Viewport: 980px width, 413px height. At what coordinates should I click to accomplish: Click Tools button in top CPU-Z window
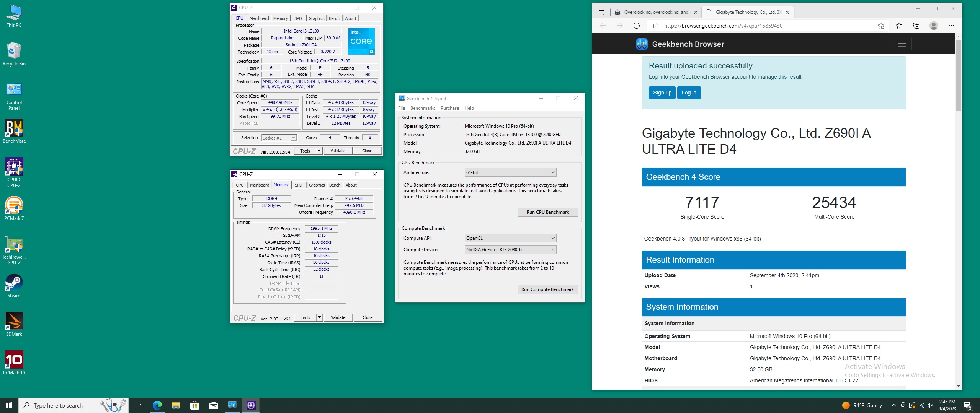coord(305,151)
